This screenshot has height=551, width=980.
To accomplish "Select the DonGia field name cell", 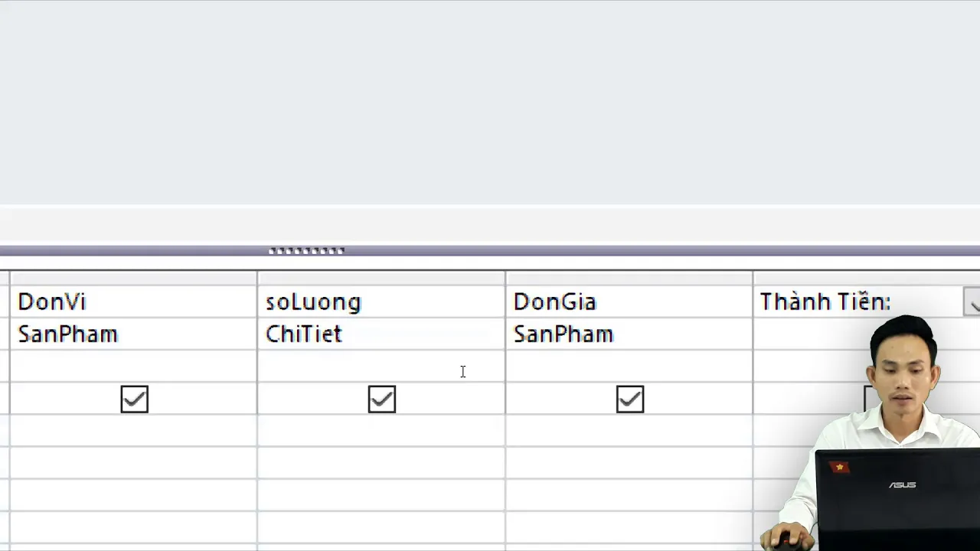I will pyautogui.click(x=629, y=302).
